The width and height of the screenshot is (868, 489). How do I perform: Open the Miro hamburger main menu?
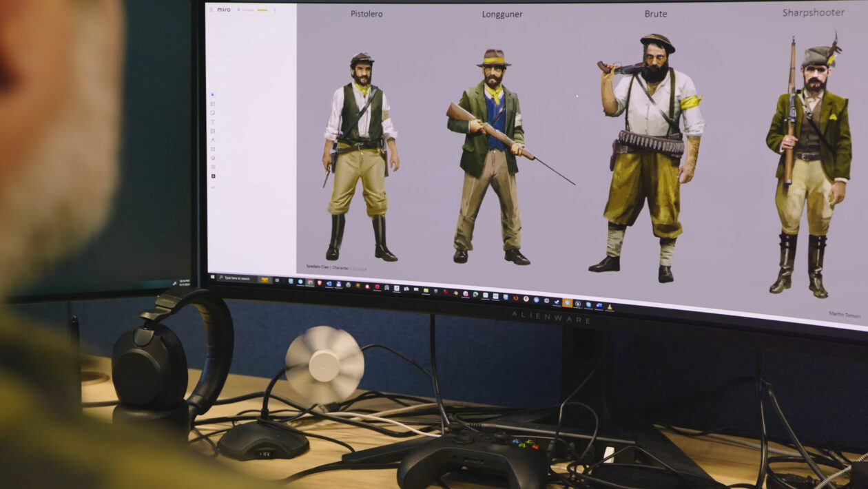(x=211, y=10)
